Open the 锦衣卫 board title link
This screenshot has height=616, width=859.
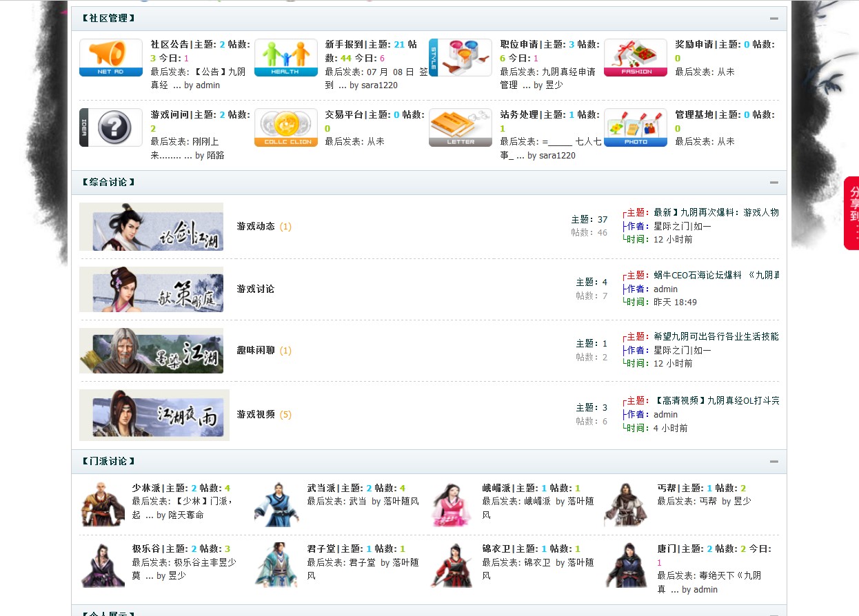pyautogui.click(x=496, y=548)
